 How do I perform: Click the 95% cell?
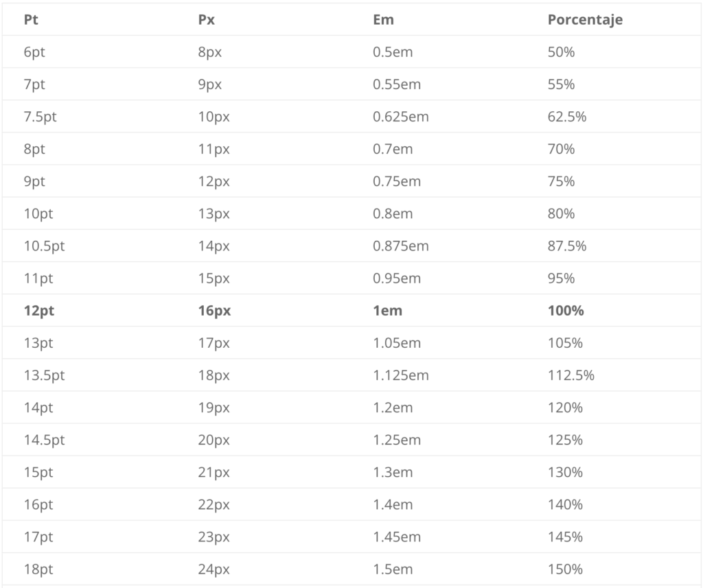point(561,278)
